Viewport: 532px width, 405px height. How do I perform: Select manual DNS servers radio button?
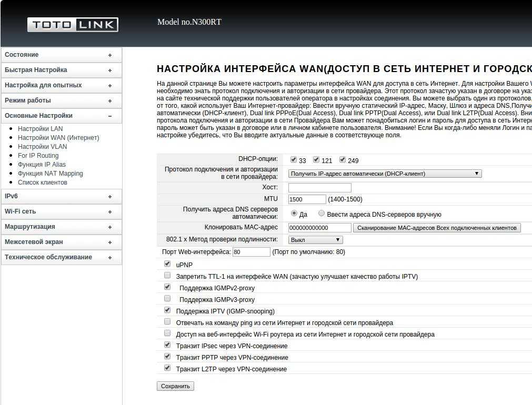click(322, 214)
